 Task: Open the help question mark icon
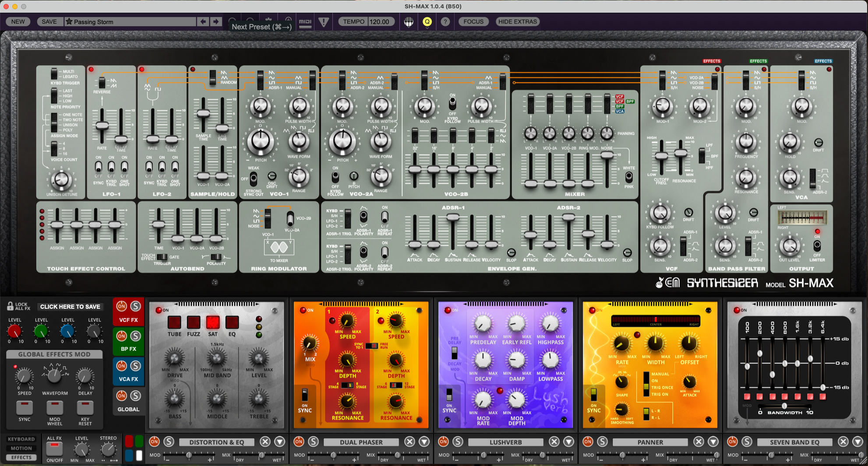(445, 21)
